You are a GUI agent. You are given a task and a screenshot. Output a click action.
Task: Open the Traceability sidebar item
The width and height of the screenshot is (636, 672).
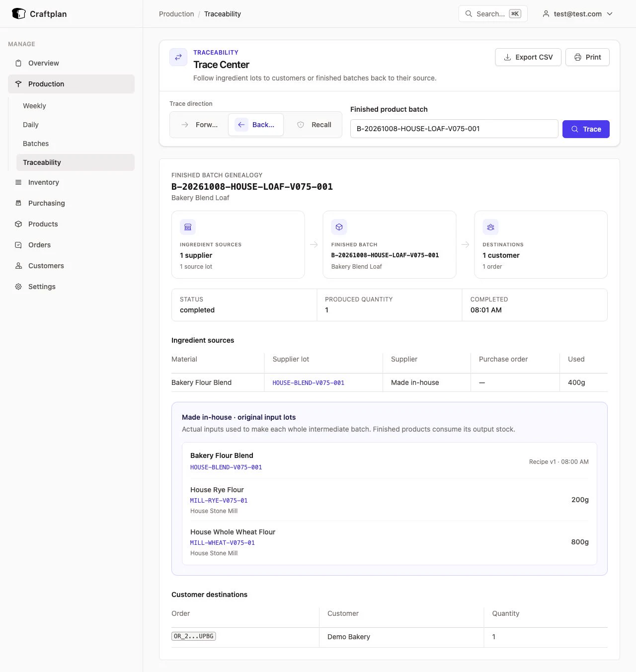click(76, 162)
